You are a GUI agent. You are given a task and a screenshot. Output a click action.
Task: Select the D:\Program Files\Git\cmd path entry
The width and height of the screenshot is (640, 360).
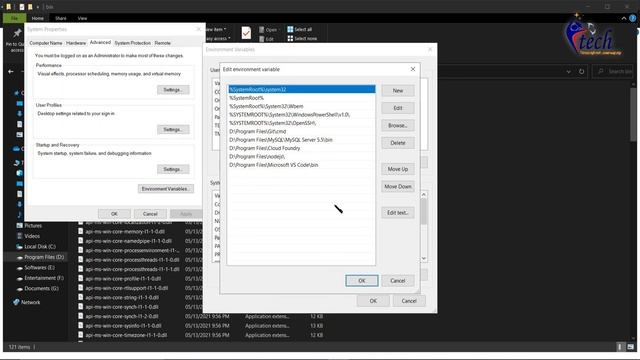(302, 131)
